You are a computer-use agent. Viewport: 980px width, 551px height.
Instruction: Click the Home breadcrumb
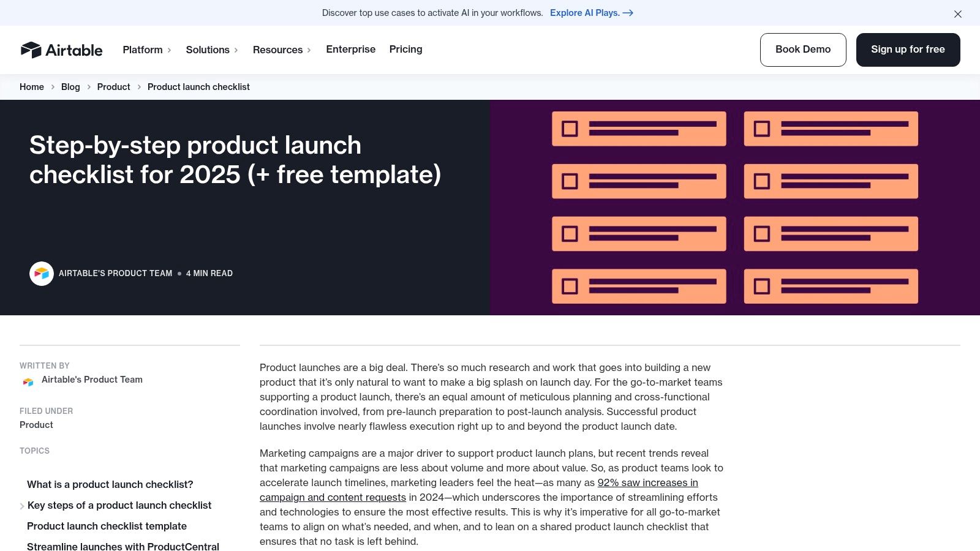click(x=31, y=87)
